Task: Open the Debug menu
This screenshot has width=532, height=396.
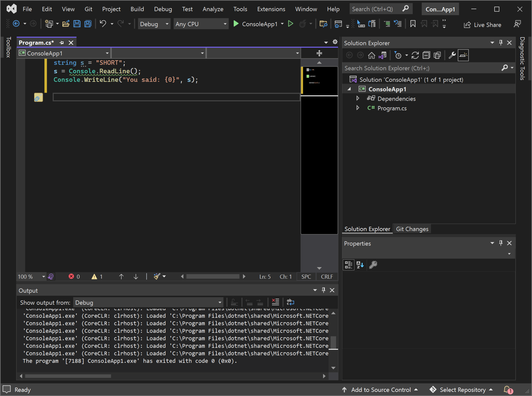Action: coord(163,9)
